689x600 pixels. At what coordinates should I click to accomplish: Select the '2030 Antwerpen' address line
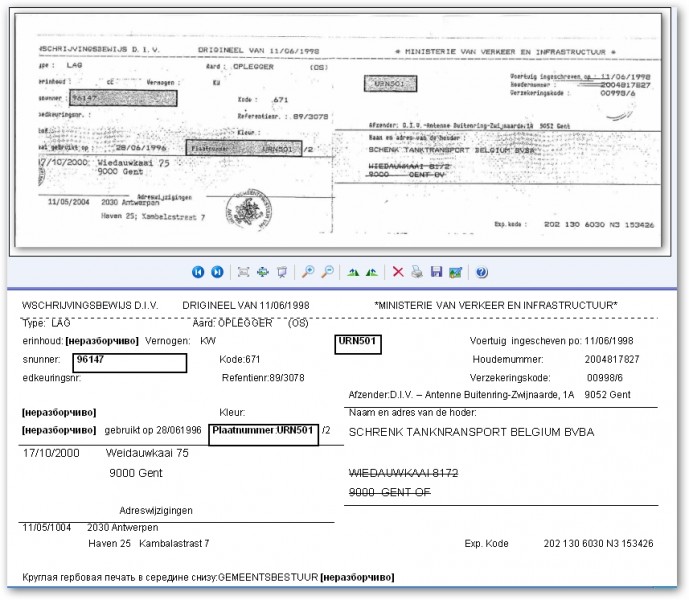(x=123, y=527)
